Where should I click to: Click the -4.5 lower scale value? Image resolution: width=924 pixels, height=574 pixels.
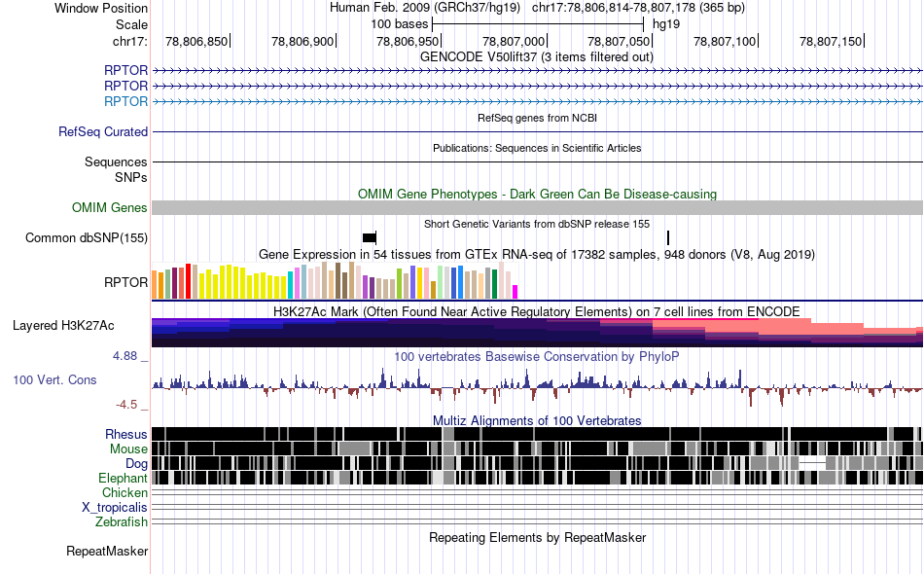(126, 405)
